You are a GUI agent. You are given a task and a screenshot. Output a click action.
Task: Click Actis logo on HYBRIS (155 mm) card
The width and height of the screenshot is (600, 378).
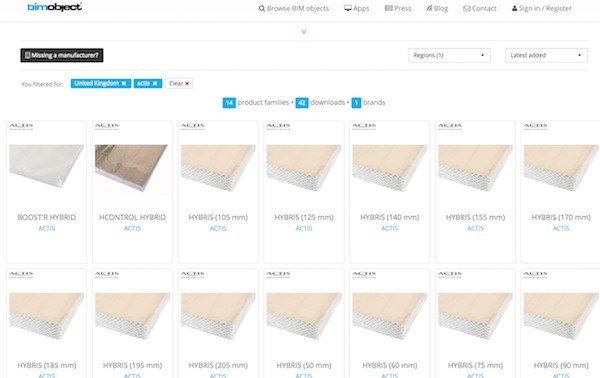coord(450,126)
